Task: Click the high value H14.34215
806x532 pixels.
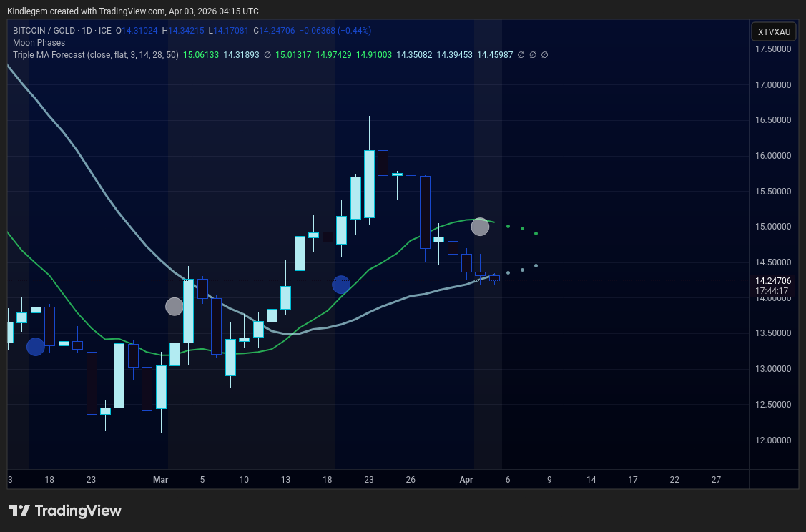Action: (x=183, y=31)
